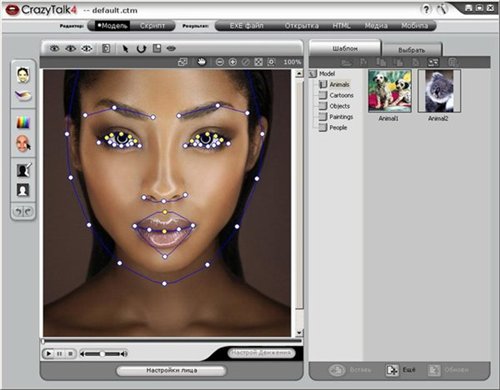Select the Шаблон panel tab
Viewport: 500px width, 390px height.
(345, 49)
